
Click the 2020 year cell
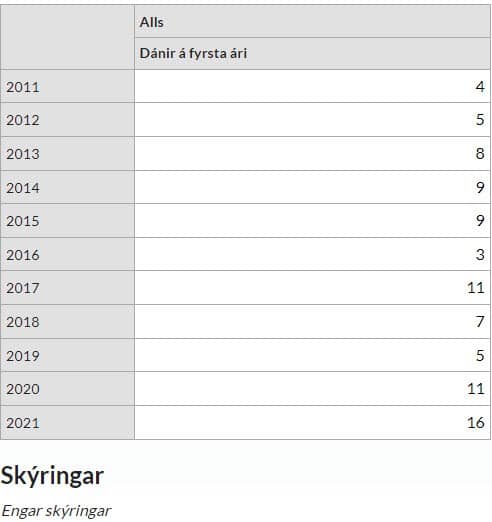67,389
